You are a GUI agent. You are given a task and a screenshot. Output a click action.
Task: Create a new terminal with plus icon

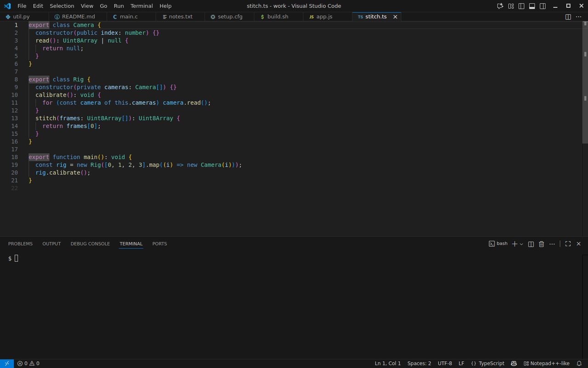pyautogui.click(x=514, y=244)
